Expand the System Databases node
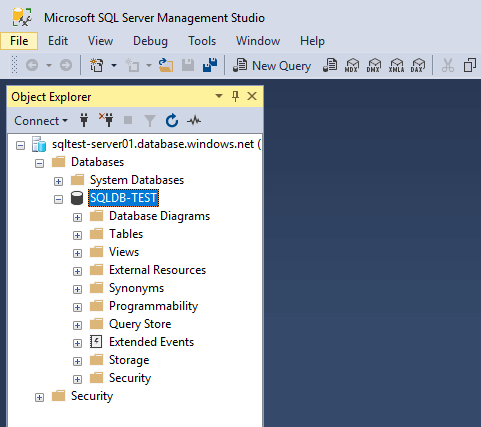The height and width of the screenshot is (427, 481). coord(58,181)
